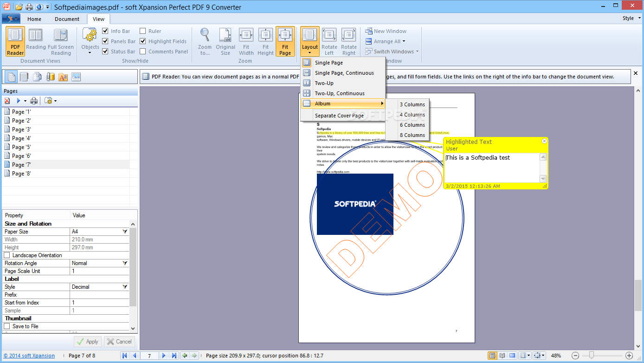
Task: Enable the Comments Panel checkbox
Action: click(x=143, y=52)
